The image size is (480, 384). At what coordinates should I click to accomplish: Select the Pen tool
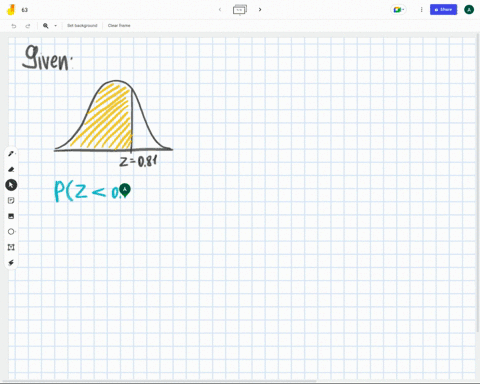[11, 154]
